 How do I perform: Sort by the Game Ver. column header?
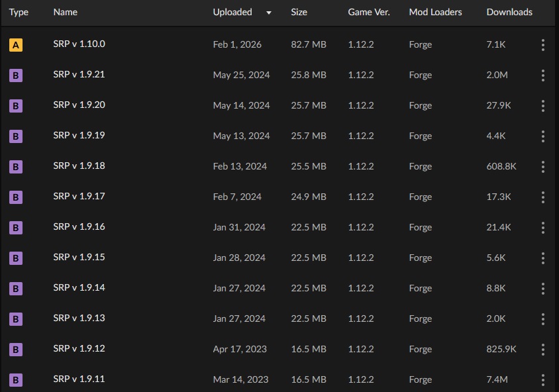[369, 12]
